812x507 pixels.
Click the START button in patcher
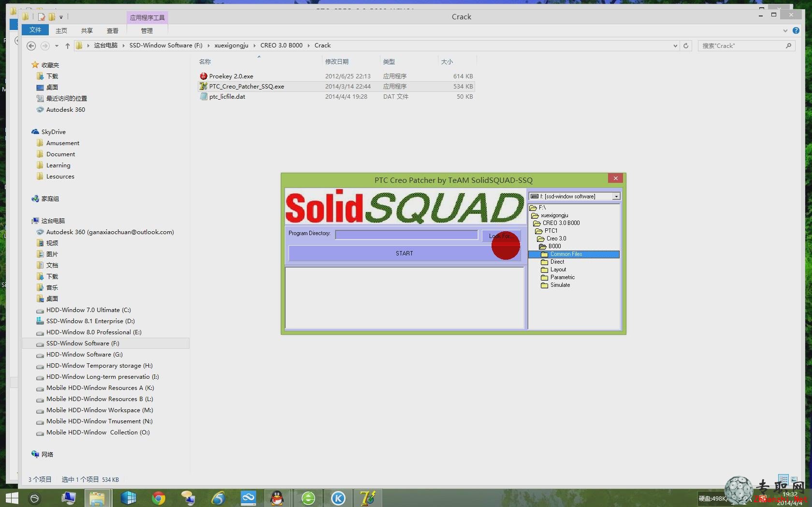coord(404,253)
